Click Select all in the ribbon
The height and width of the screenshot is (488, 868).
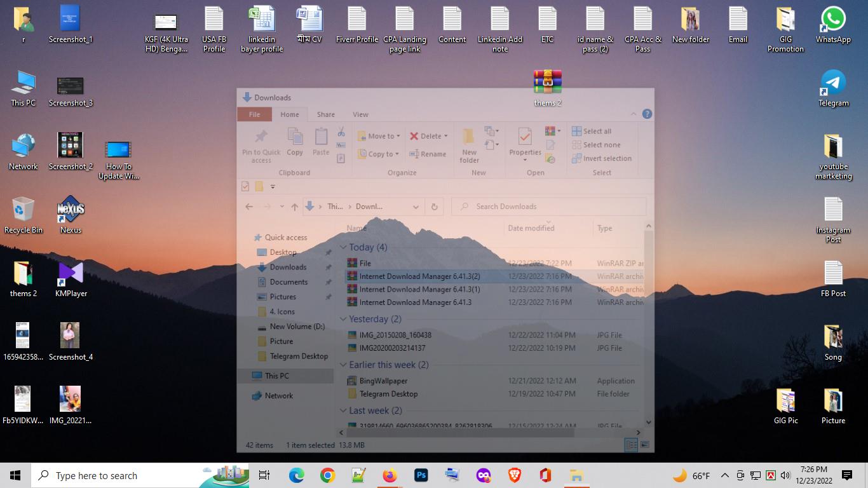[x=592, y=131]
